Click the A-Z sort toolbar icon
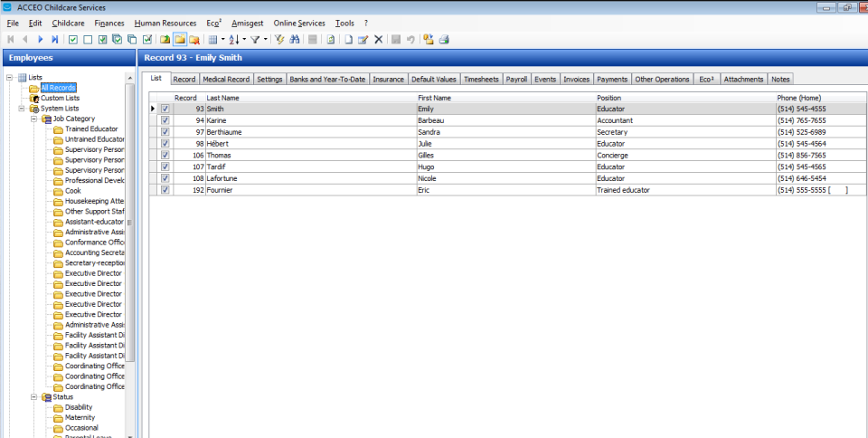This screenshot has width=868, height=438. (234, 39)
